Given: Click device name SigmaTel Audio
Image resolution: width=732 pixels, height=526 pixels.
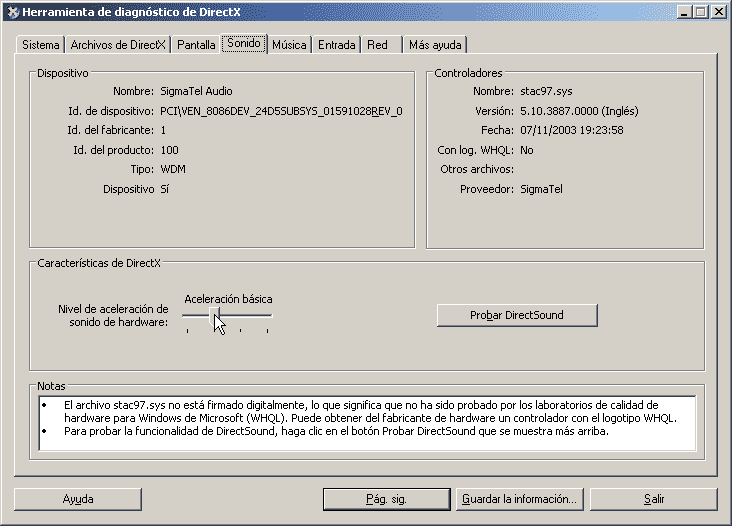Looking at the screenshot, I should pyautogui.click(x=196, y=91).
